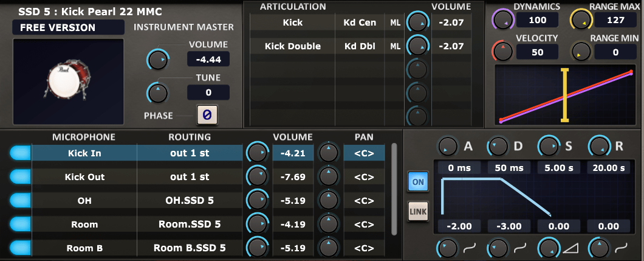644x261 pixels.
Task: Click the Attack envelope knob
Action: coord(448,146)
